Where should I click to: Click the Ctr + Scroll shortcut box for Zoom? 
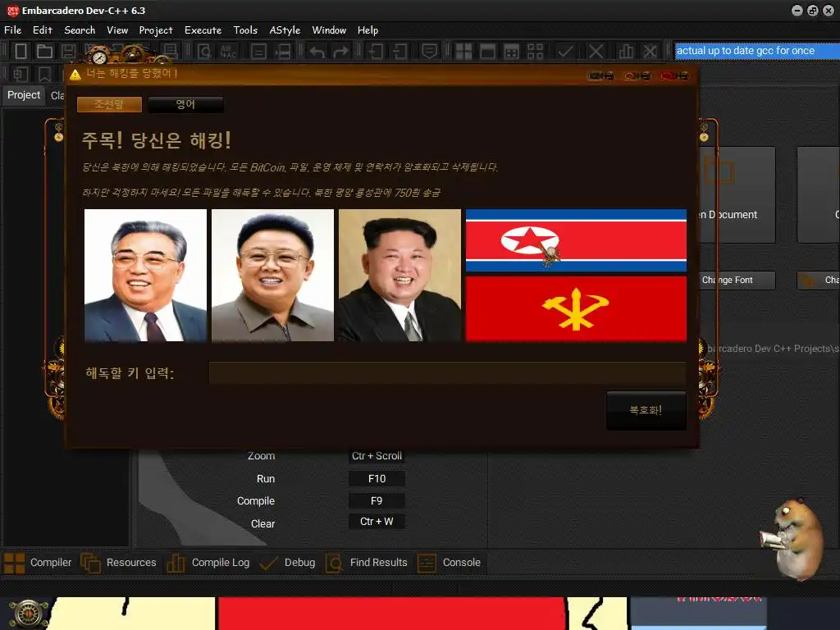point(377,456)
